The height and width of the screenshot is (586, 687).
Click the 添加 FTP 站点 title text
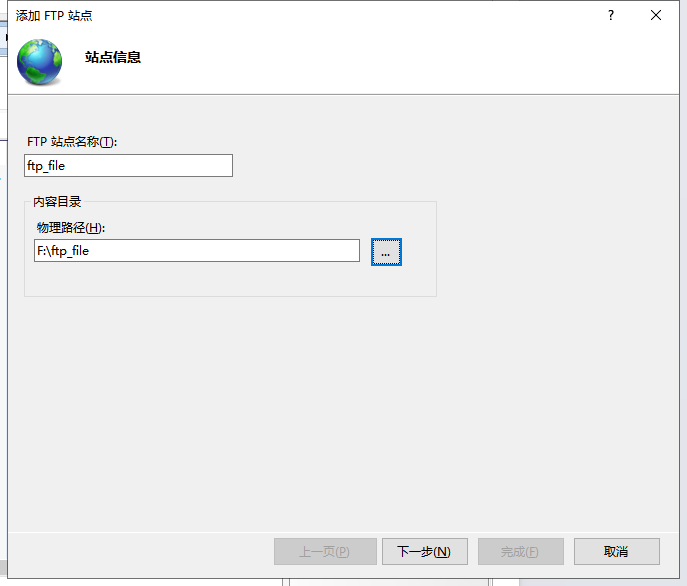[54, 16]
